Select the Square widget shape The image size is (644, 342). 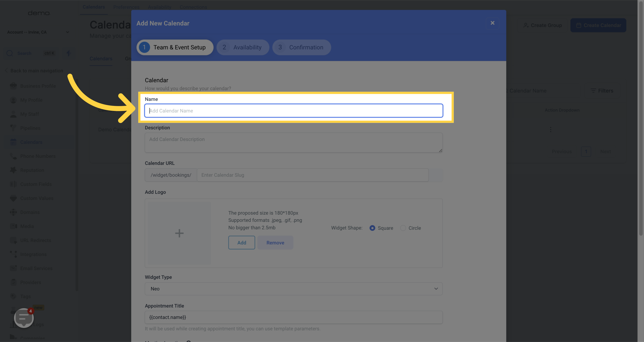[x=372, y=228]
